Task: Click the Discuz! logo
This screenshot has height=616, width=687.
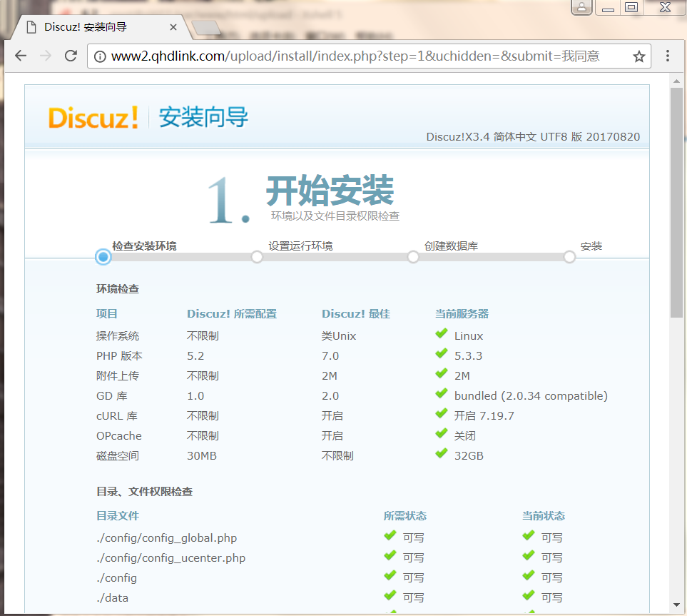Action: tap(93, 118)
